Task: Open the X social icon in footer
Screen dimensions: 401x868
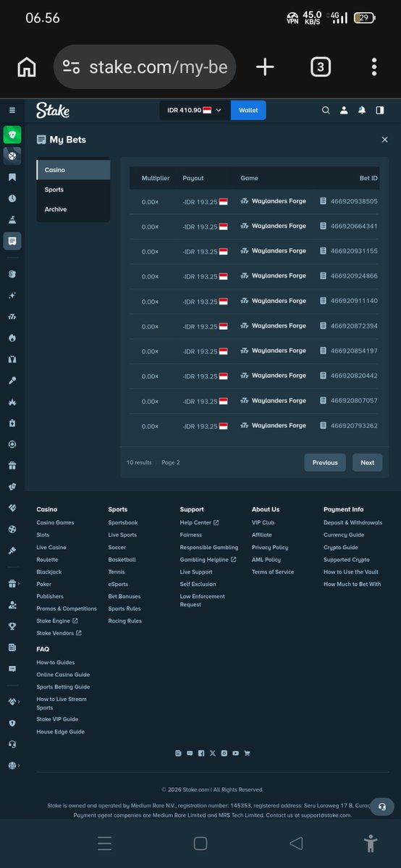Action: (x=212, y=753)
